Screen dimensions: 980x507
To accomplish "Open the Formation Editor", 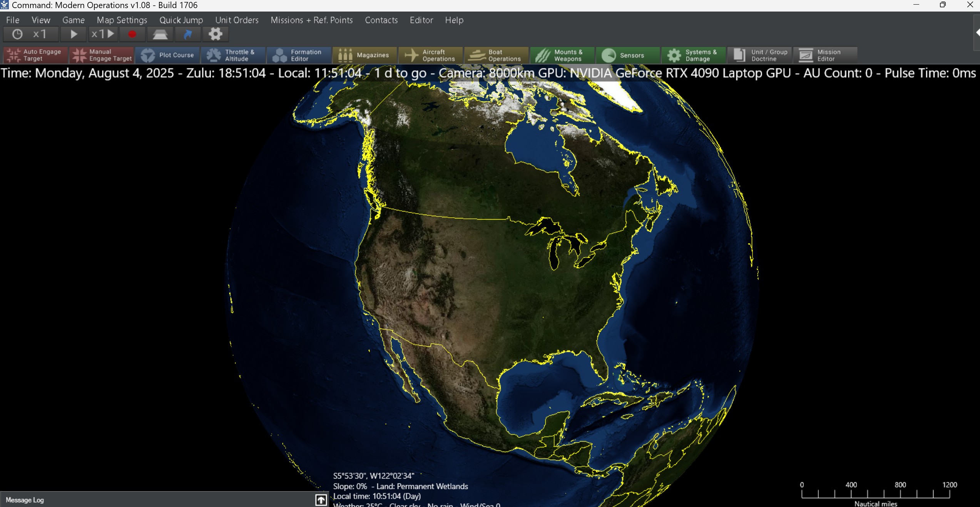I will point(299,55).
